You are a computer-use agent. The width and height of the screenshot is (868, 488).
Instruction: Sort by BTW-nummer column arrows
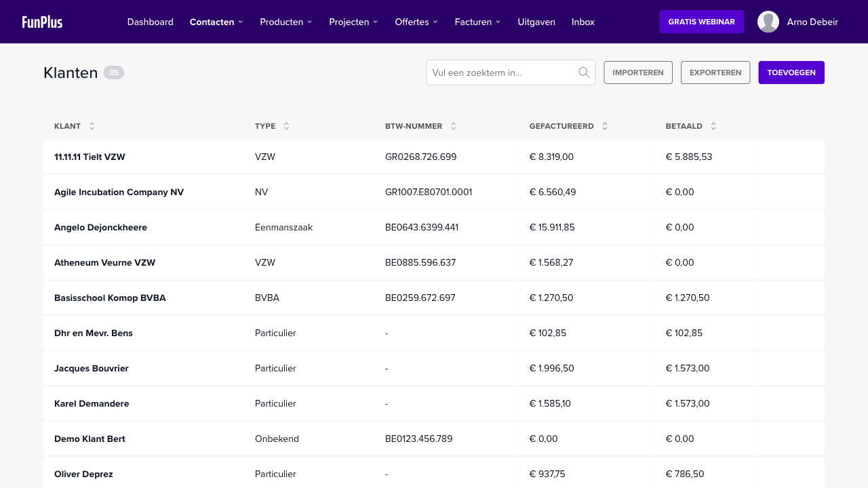click(453, 126)
